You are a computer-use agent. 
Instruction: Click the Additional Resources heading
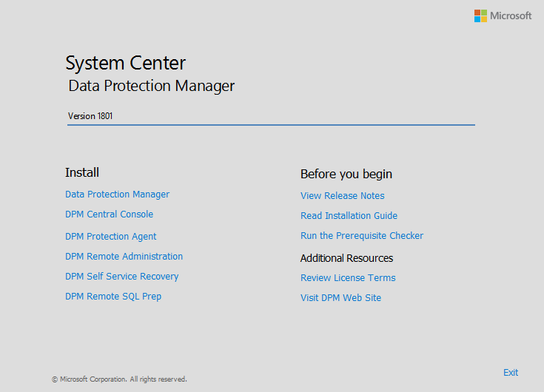click(346, 258)
